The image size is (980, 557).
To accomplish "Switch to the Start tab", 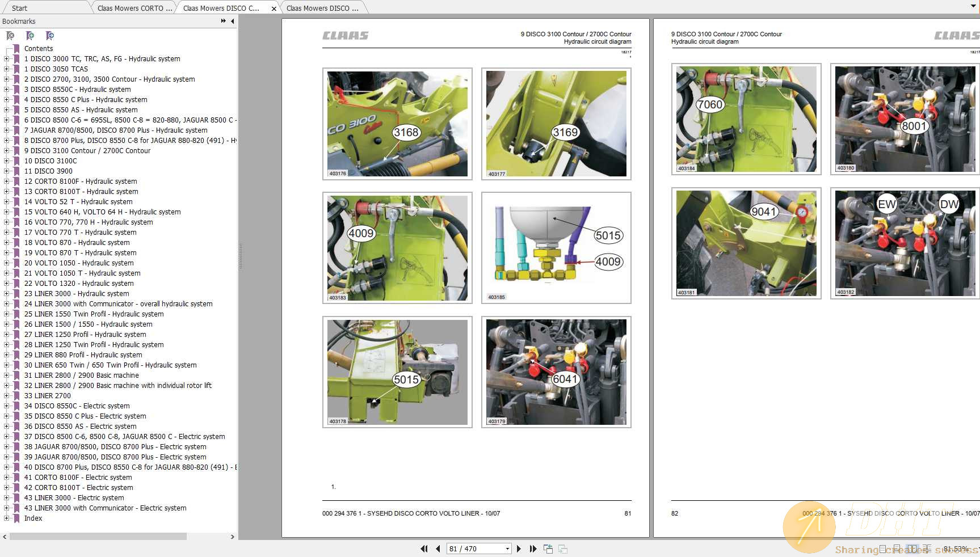I will click(x=19, y=9).
